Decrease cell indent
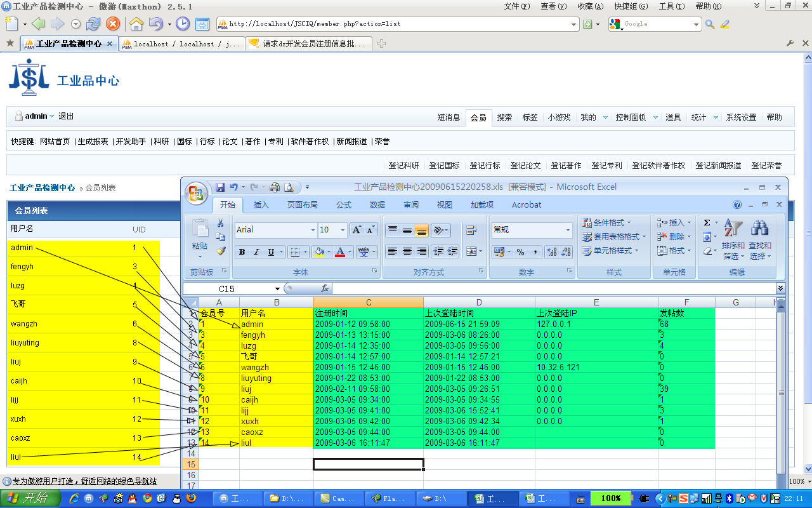Image resolution: width=812 pixels, height=508 pixels. point(438,251)
